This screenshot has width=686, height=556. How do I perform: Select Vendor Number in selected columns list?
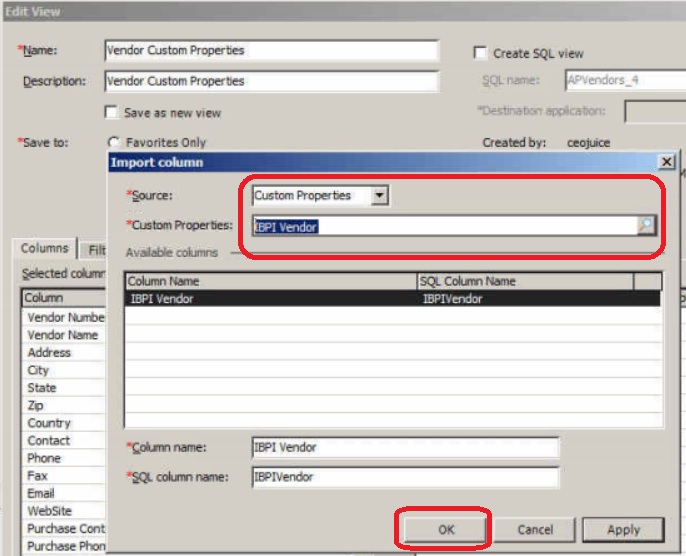click(64, 317)
